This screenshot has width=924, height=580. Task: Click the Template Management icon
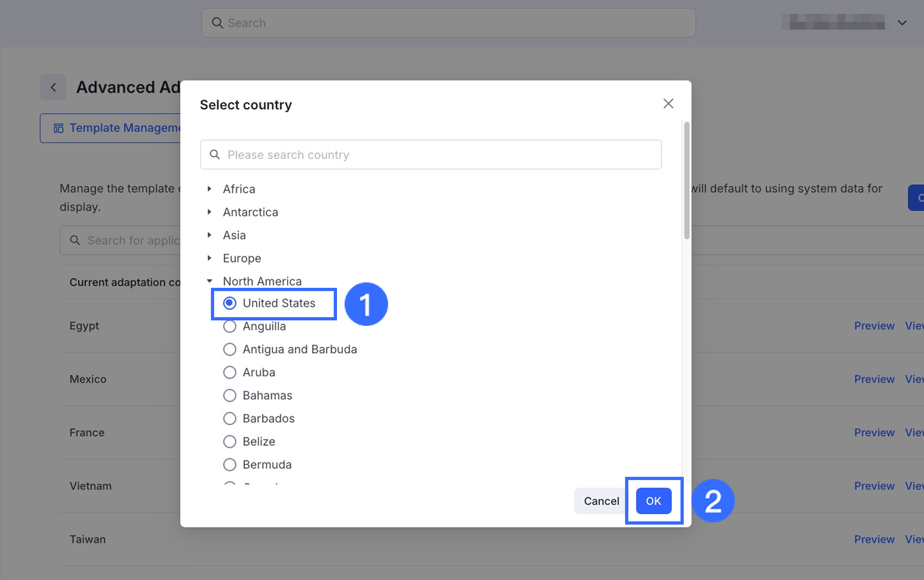[x=58, y=128]
